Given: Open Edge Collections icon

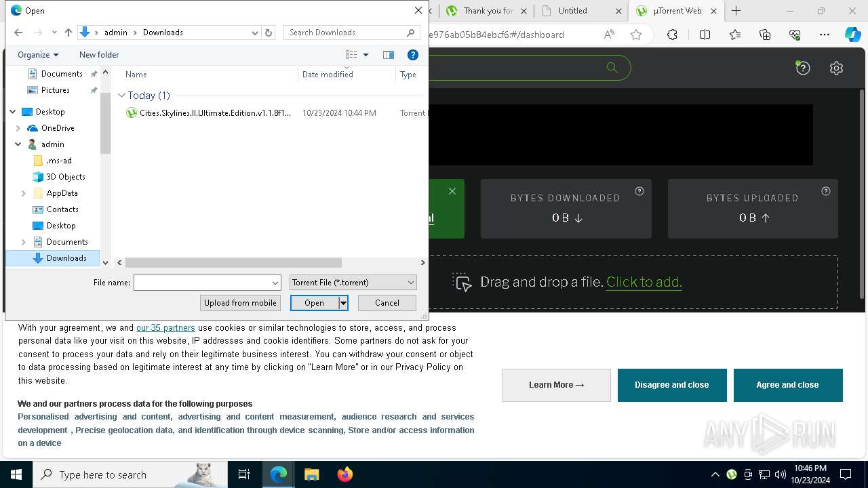Looking at the screenshot, I should [765, 35].
